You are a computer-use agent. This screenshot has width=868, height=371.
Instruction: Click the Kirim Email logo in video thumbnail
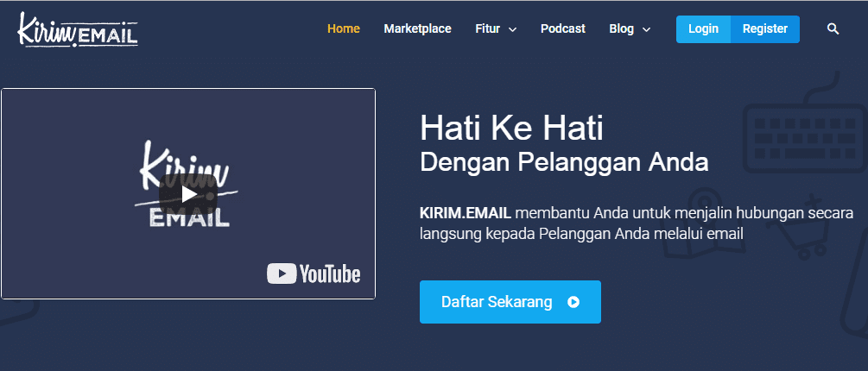(187, 185)
